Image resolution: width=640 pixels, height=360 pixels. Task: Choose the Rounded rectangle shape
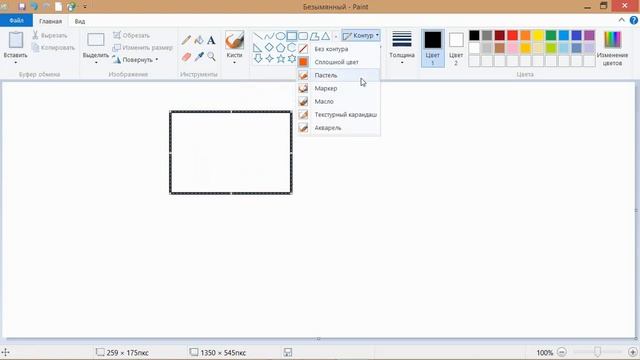point(303,36)
